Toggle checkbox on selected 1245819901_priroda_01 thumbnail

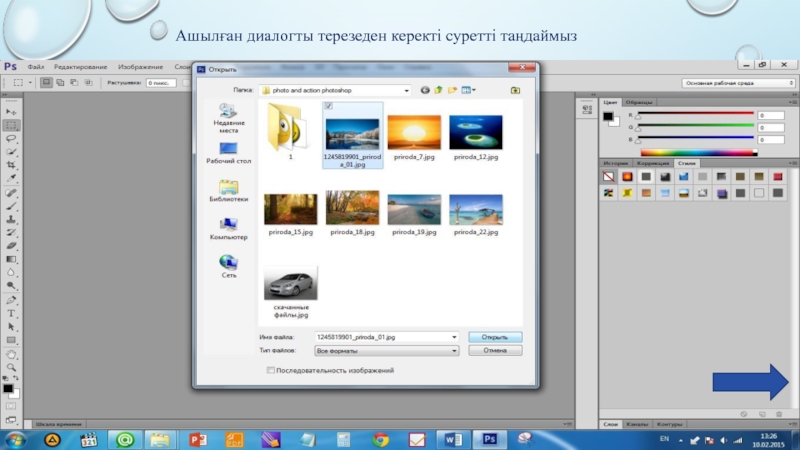pyautogui.click(x=330, y=106)
